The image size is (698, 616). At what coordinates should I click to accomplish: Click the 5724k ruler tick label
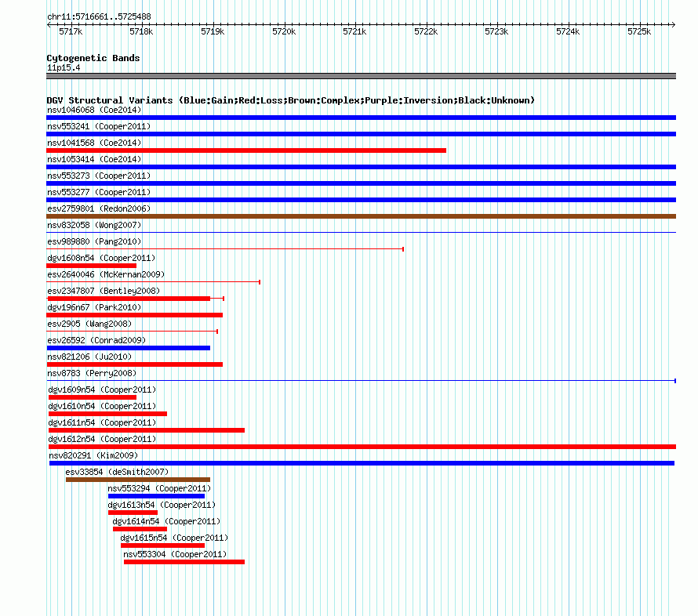(568, 31)
